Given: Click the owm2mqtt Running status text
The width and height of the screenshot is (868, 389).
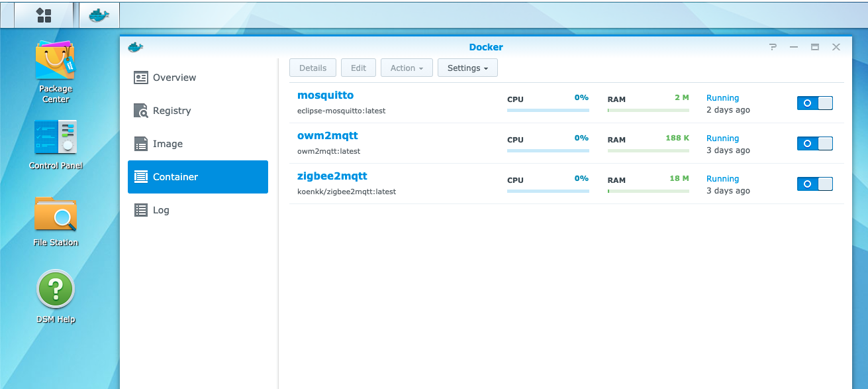Looking at the screenshot, I should coord(722,139).
